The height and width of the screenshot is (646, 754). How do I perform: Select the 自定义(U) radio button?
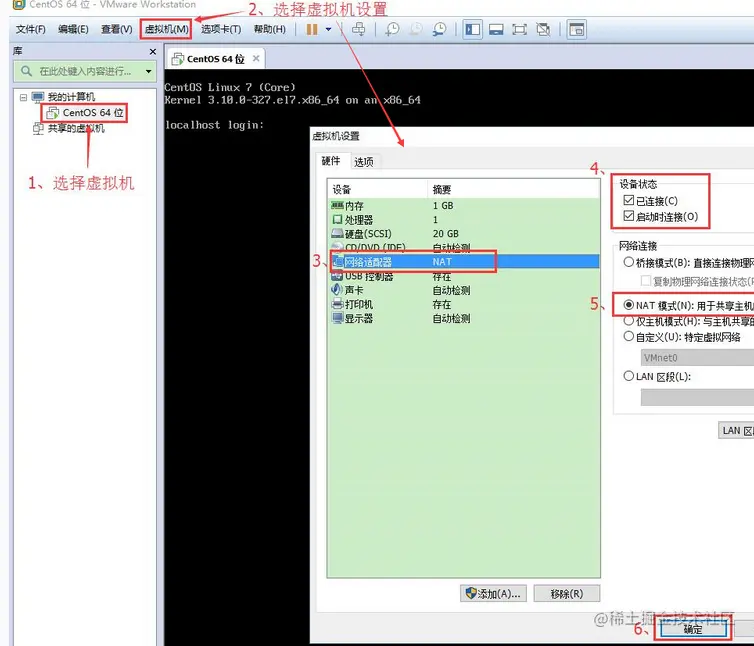pos(628,336)
